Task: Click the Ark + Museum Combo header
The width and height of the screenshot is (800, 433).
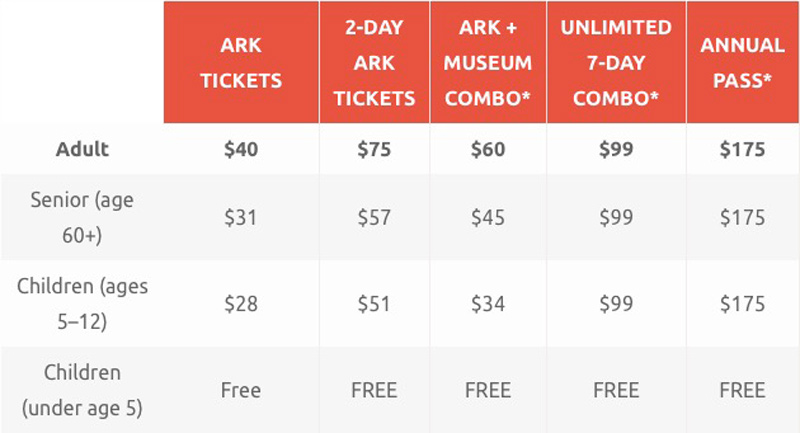Action: (488, 63)
